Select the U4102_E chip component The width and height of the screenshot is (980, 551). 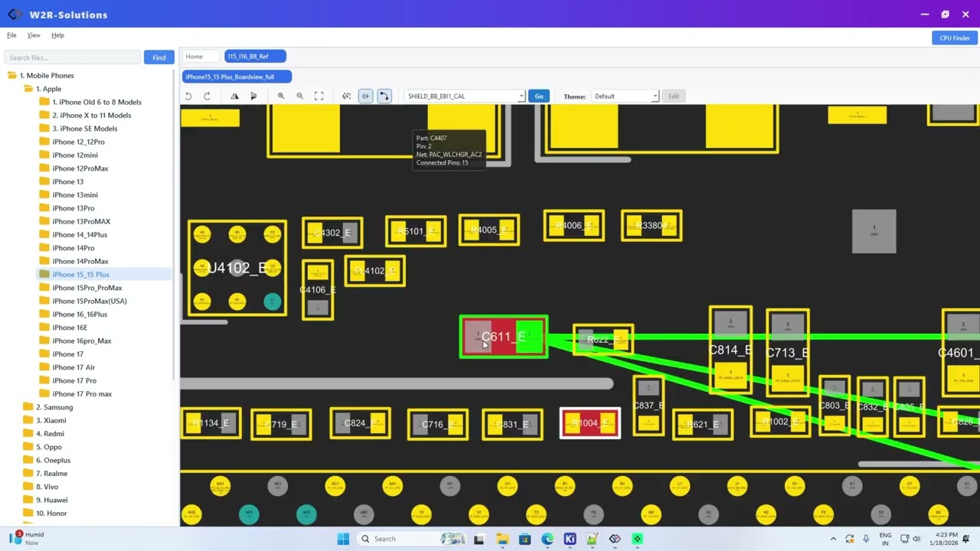[x=237, y=268]
